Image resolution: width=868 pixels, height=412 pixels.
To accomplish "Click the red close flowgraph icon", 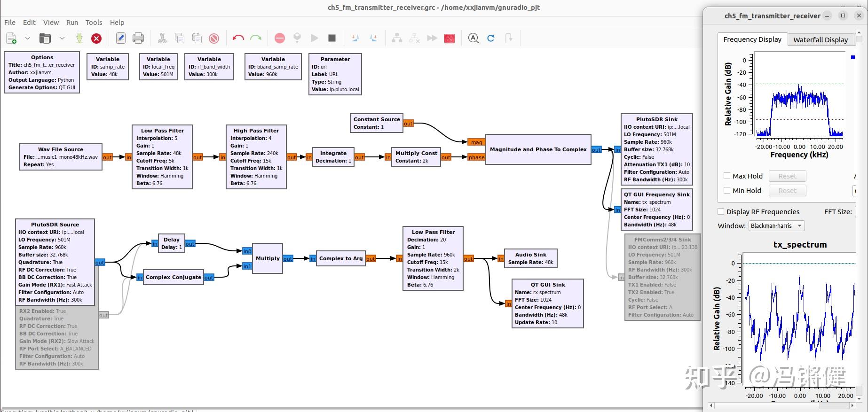I will click(96, 39).
